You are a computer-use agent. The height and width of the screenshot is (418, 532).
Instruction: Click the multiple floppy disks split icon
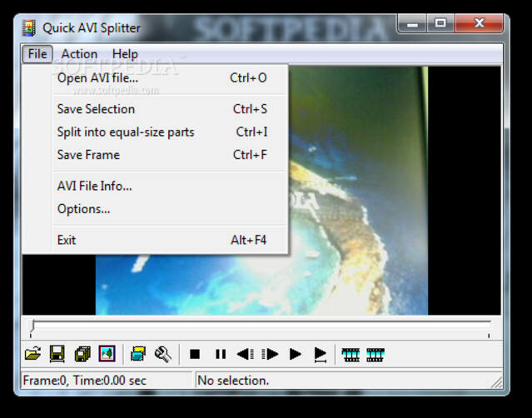coord(82,354)
